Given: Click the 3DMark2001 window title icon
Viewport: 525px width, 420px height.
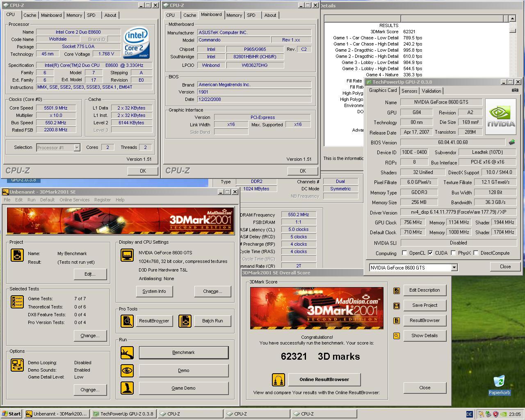Looking at the screenshot, I should click(6, 192).
